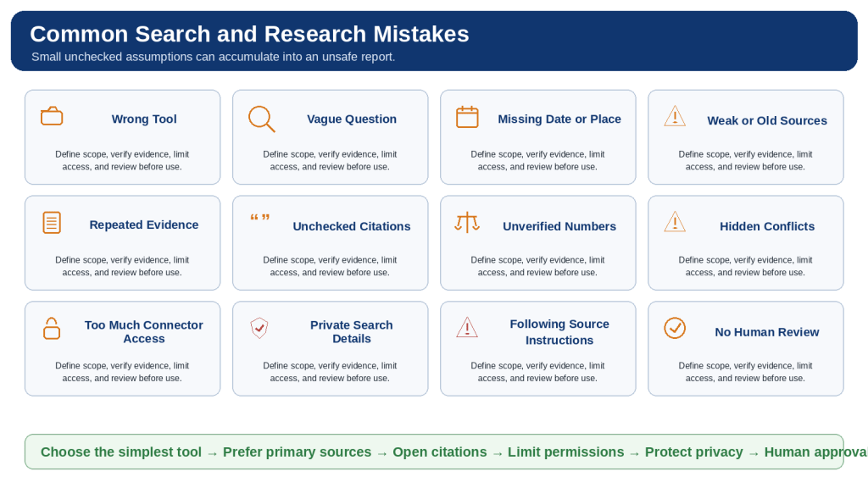Viewport: 868px width, 488px height.
Task: Select the Unverified Numbers heading
Action: pyautogui.click(x=559, y=226)
